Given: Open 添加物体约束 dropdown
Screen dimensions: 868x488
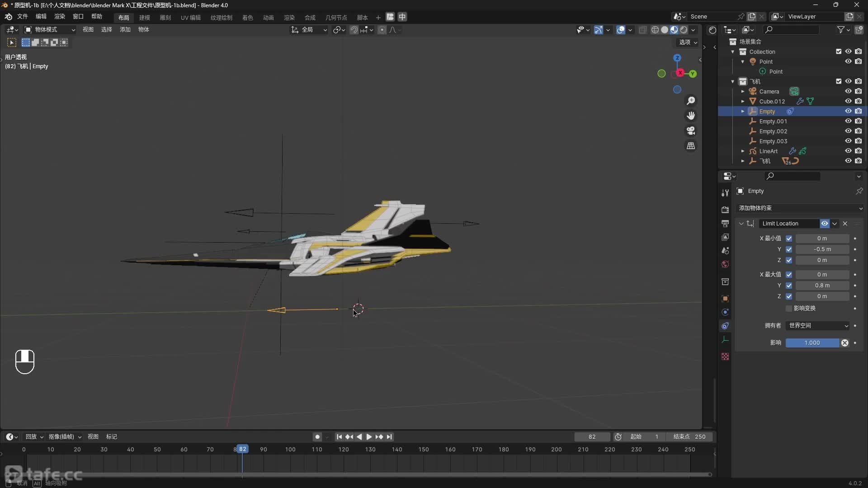Looking at the screenshot, I should [800, 208].
